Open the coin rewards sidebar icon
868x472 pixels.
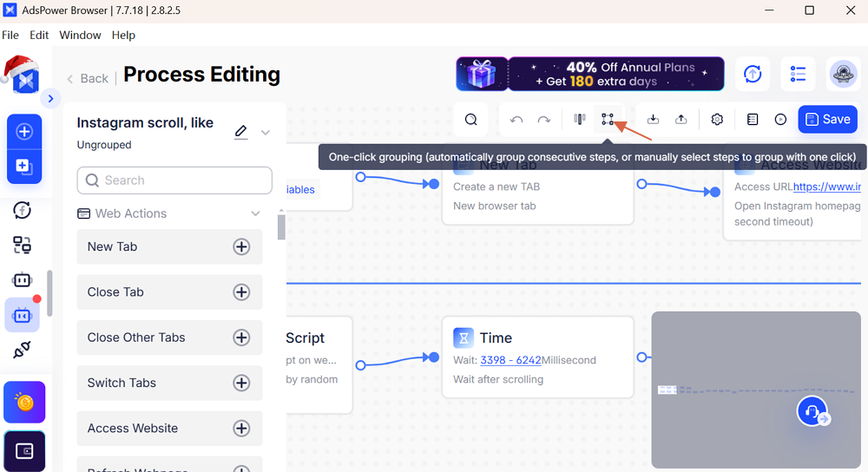[24, 403]
